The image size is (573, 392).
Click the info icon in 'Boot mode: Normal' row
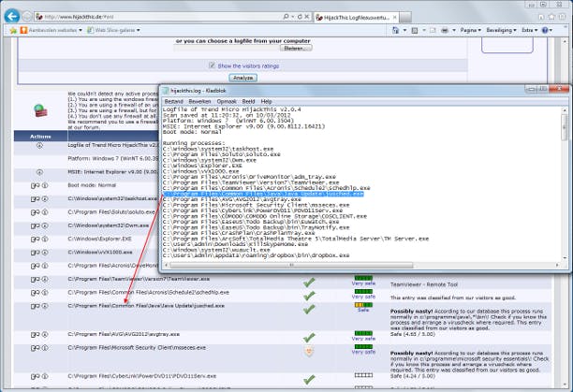[45, 185]
